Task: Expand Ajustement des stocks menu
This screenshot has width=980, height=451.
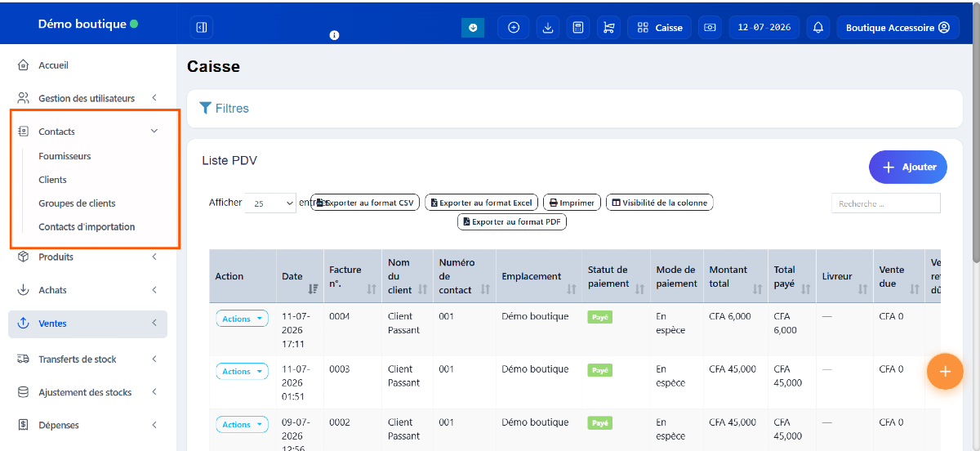Action: click(x=88, y=392)
